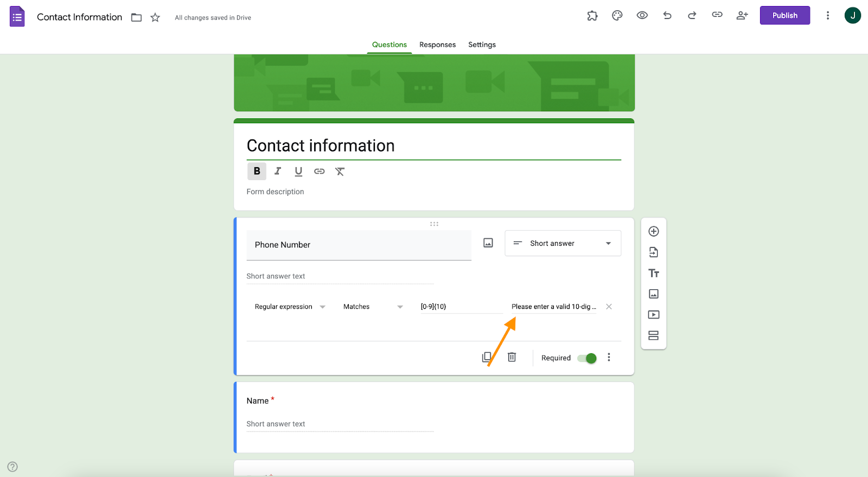Click the undo arrow icon
868x477 pixels.
[x=667, y=16]
